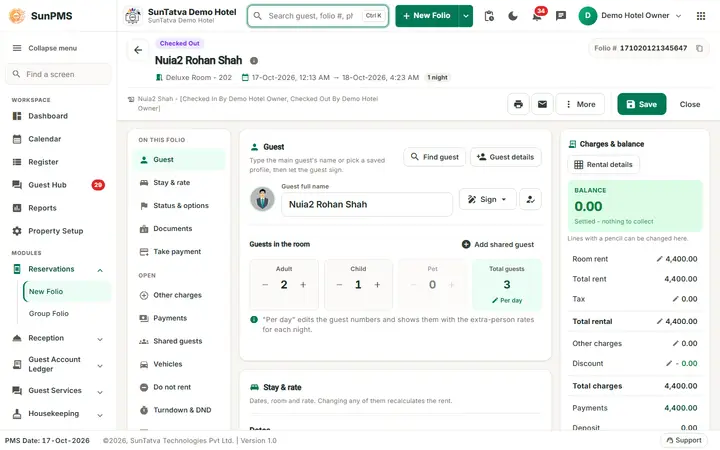Expand Guest Account Ledger module
720x450 pixels.
pos(100,366)
